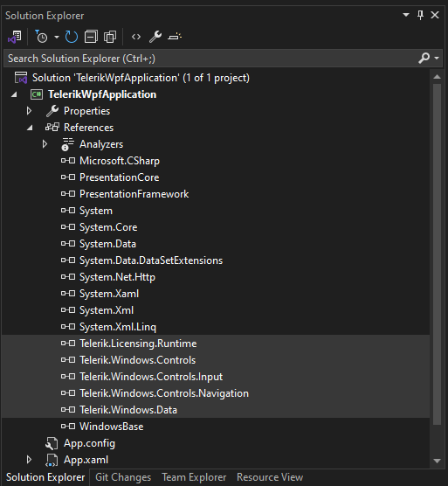Select the References tree item
This screenshot has height=486, width=448.
tap(88, 128)
